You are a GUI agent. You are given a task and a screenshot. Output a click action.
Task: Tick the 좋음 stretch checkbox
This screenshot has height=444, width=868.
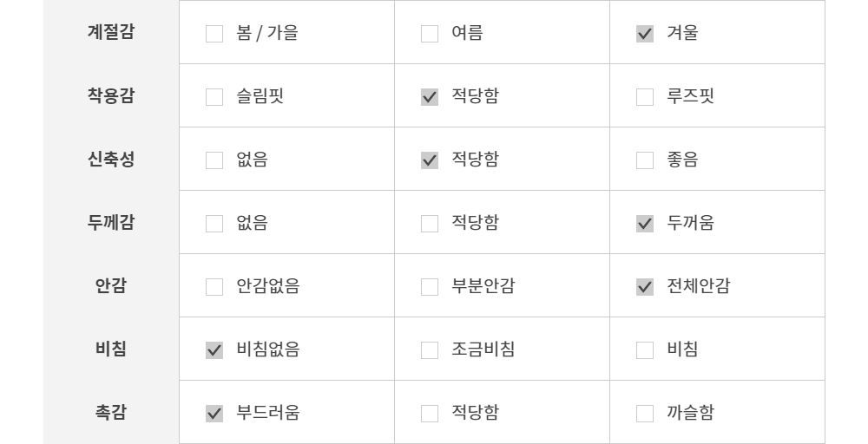645,160
